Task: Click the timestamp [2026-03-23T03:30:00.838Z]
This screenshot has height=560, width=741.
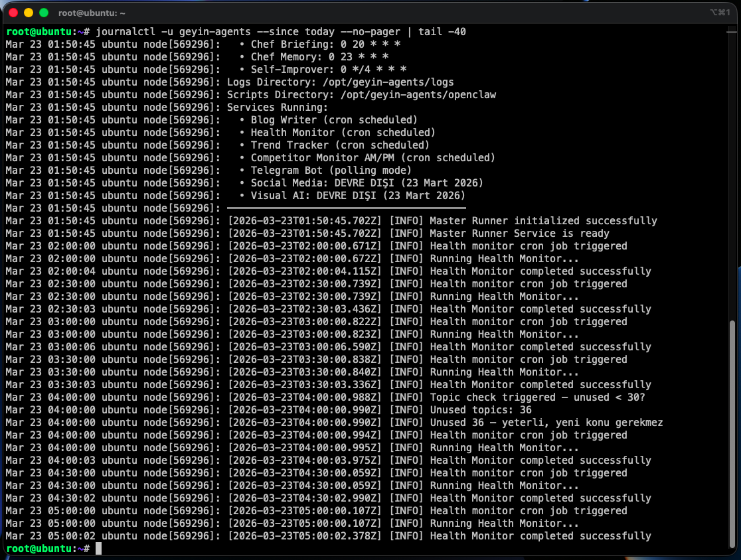Action: [304, 360]
